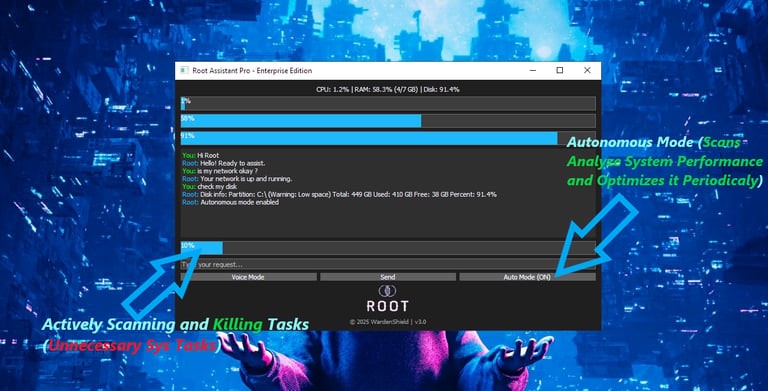The image size is (768, 391).
Task: Click the Voice Mode button
Action: point(248,277)
